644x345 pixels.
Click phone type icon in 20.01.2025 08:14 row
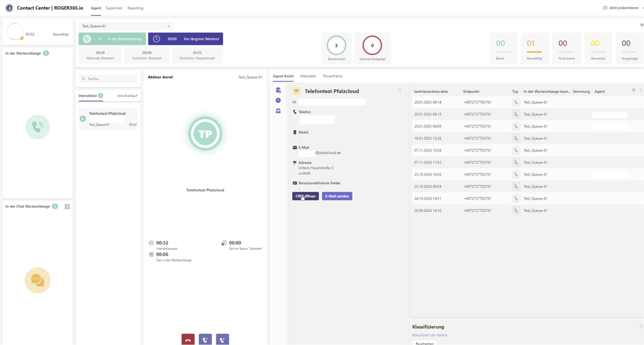(x=516, y=102)
